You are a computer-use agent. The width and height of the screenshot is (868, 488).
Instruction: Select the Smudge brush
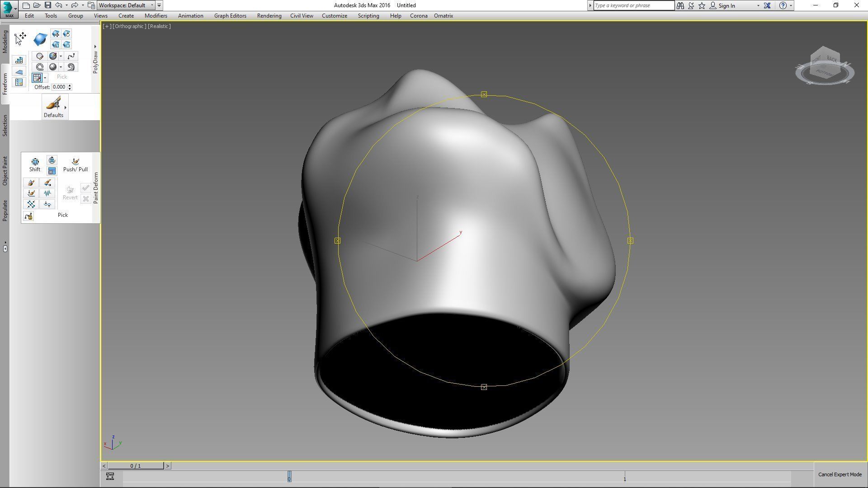(47, 183)
